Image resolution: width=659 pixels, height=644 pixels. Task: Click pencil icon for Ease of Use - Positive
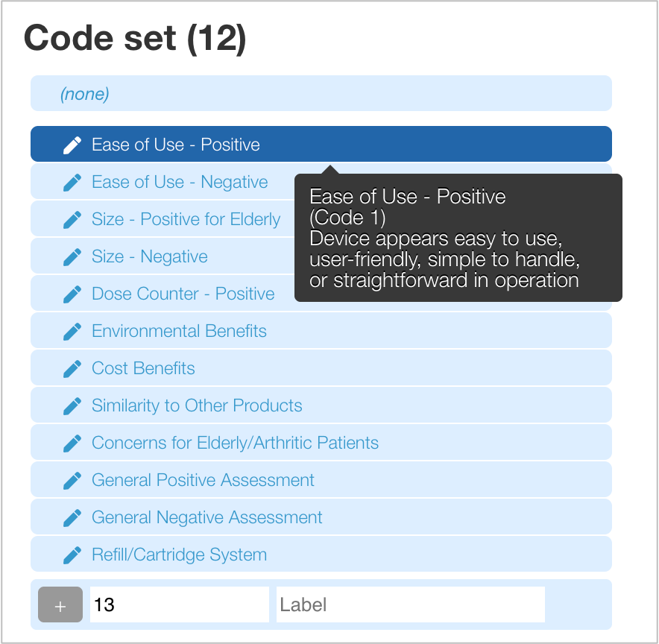coord(72,145)
